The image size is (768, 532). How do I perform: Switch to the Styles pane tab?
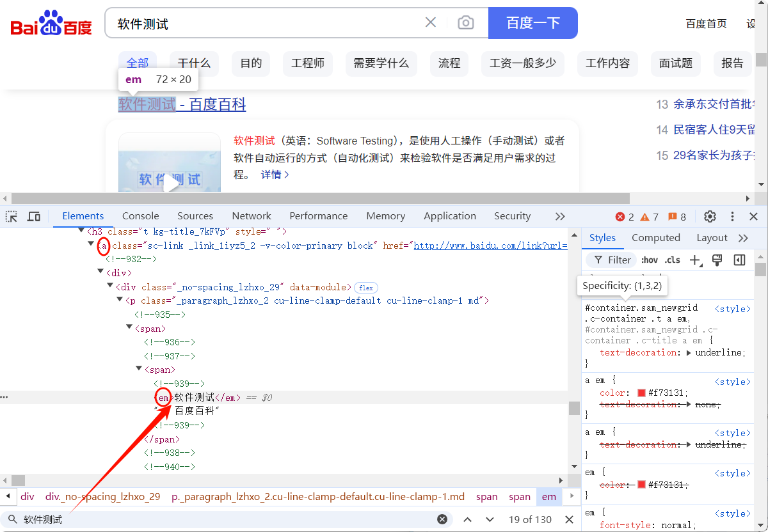click(602, 238)
